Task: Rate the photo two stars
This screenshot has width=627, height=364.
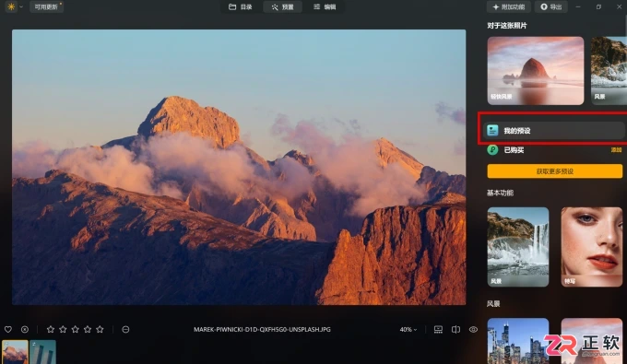Action: coord(63,329)
